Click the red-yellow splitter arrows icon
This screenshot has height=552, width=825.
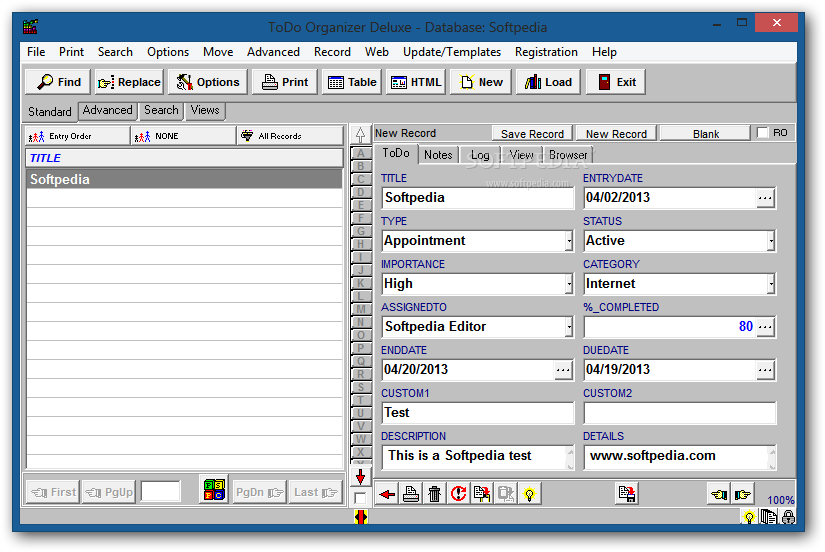[361, 517]
